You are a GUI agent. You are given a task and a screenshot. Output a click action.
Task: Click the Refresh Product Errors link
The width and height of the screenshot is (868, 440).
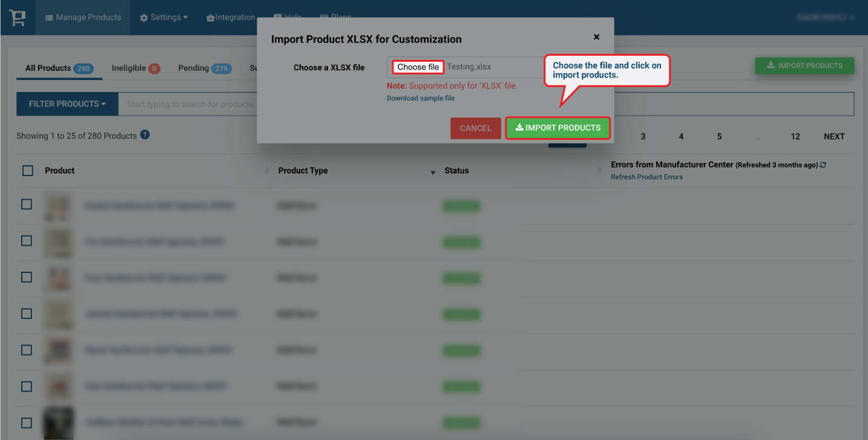(646, 177)
